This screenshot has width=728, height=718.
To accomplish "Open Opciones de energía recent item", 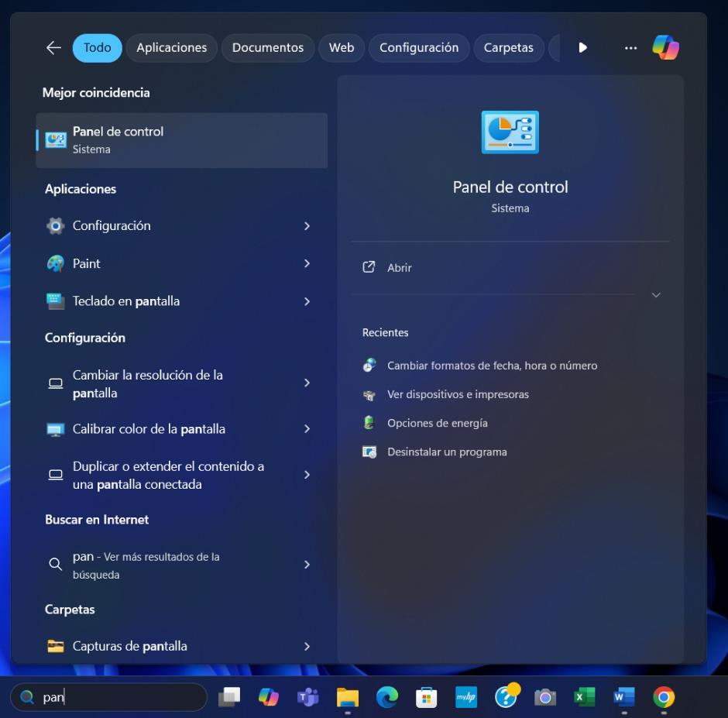I will (438, 423).
